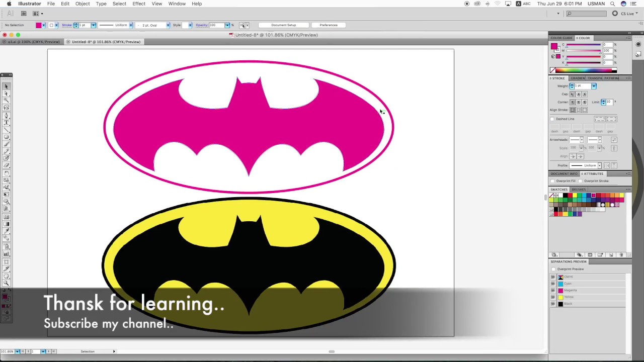The image size is (644, 362).
Task: Click the CS Live button
Action: (x=624, y=14)
